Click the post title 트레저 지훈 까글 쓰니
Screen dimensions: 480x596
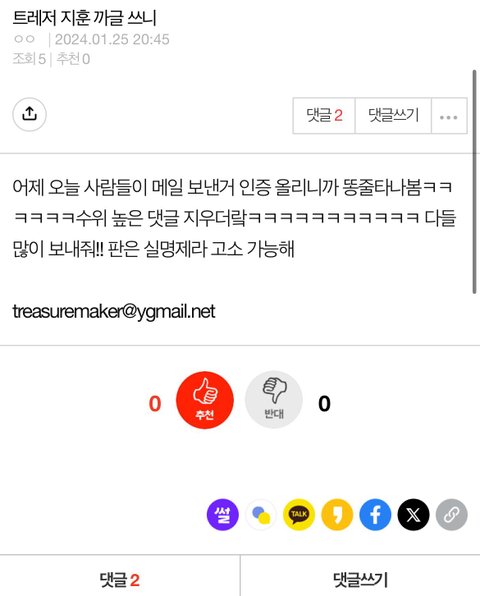(x=84, y=18)
